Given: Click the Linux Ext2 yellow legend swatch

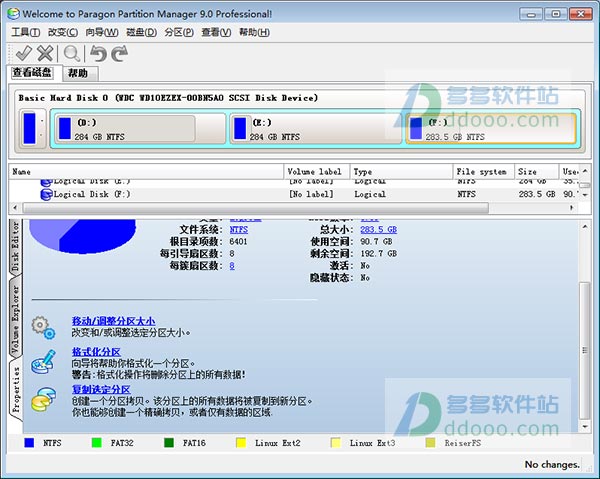Looking at the screenshot, I should [241, 443].
